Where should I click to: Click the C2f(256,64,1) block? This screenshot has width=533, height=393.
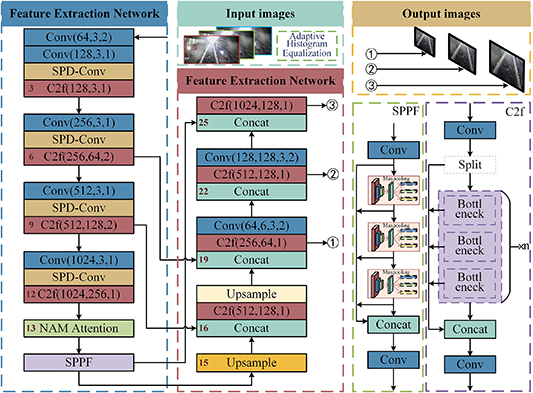(252, 243)
